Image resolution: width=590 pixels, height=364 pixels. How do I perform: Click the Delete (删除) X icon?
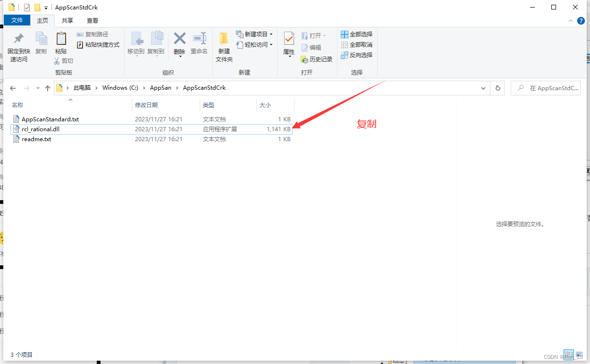(x=179, y=38)
